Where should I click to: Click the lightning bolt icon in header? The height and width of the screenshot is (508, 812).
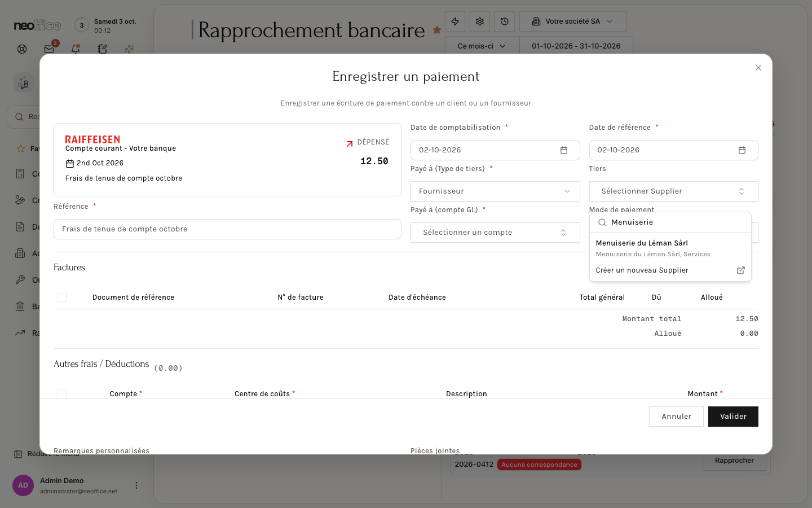(x=455, y=21)
